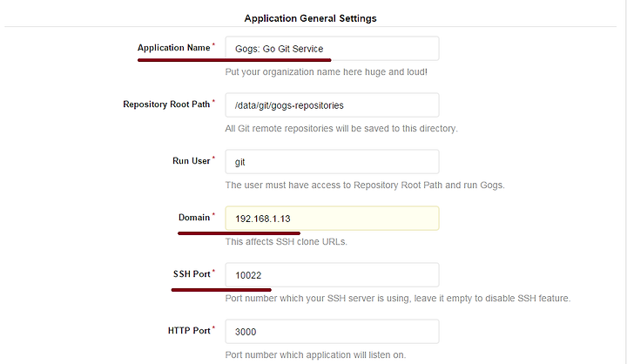Click the Repository Root Path label
Image resolution: width=627 pixels, height=364 pixels.
[x=166, y=104]
